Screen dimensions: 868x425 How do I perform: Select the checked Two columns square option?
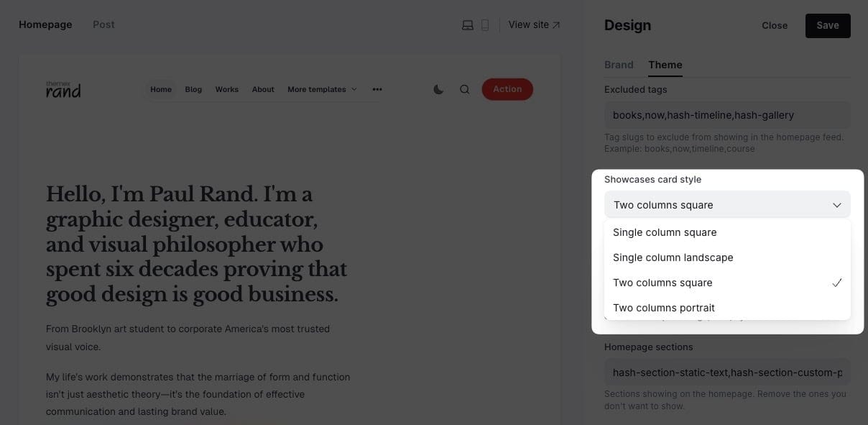(x=662, y=283)
